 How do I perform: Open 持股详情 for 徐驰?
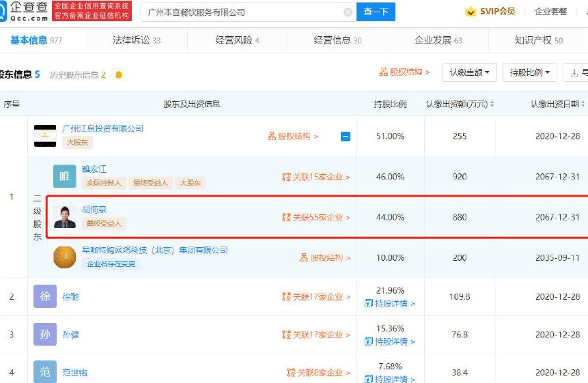[x=390, y=304]
